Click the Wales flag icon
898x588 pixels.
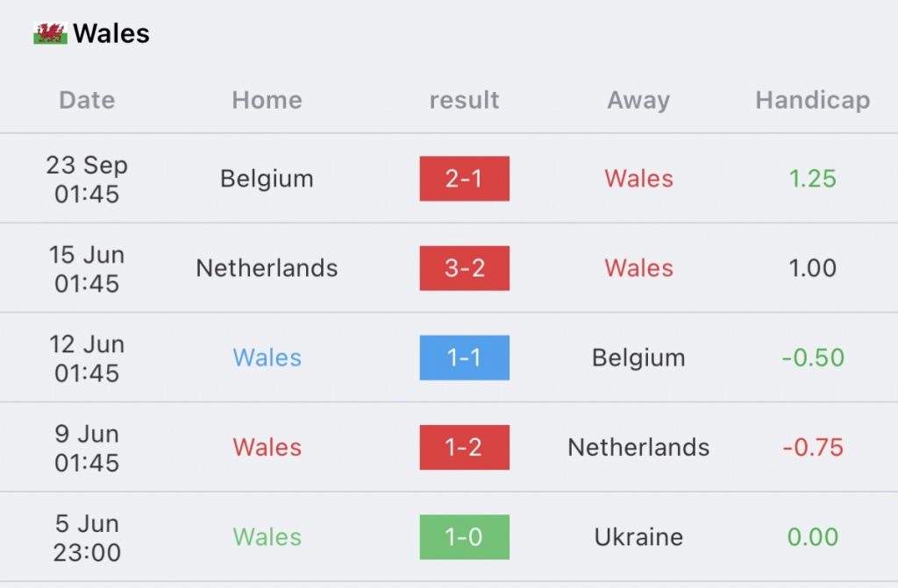click(50, 33)
